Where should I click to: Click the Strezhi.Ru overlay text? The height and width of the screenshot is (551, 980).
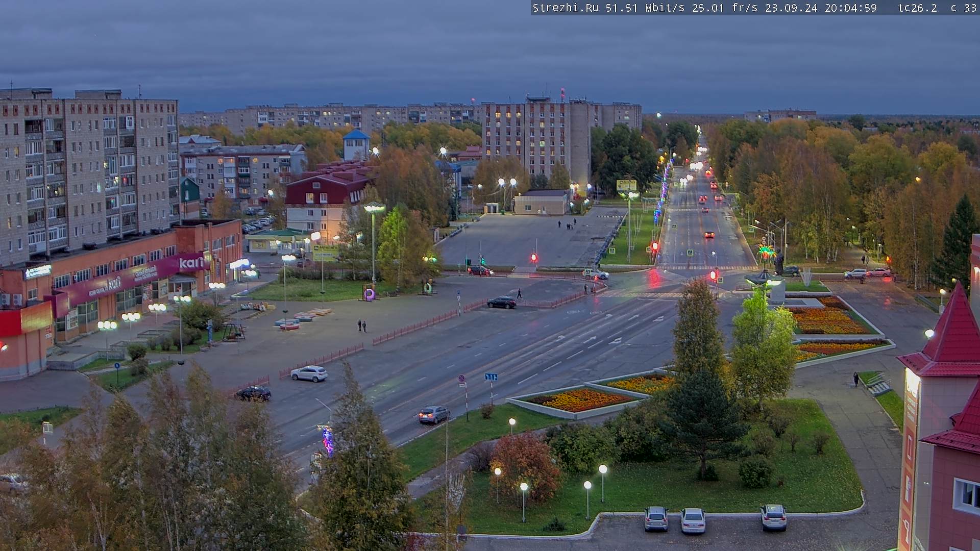[565, 8]
